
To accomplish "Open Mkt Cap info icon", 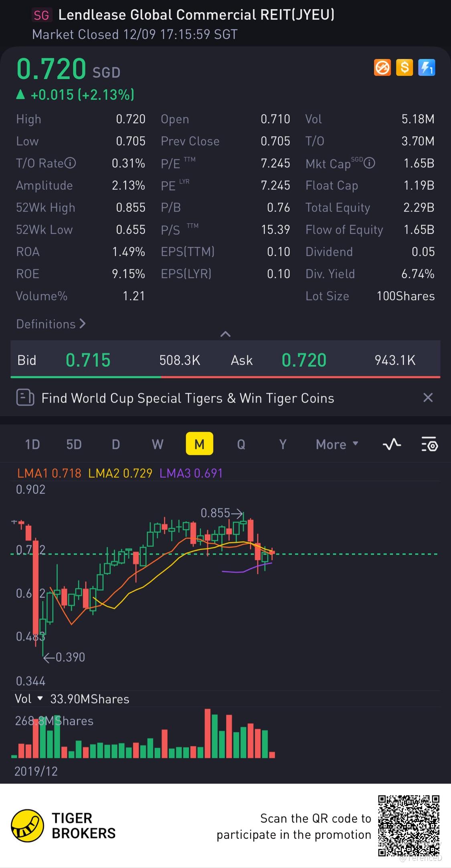I will click(369, 163).
